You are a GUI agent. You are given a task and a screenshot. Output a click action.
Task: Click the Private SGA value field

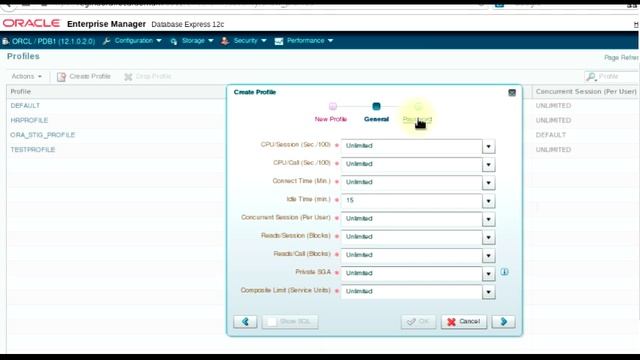point(411,273)
